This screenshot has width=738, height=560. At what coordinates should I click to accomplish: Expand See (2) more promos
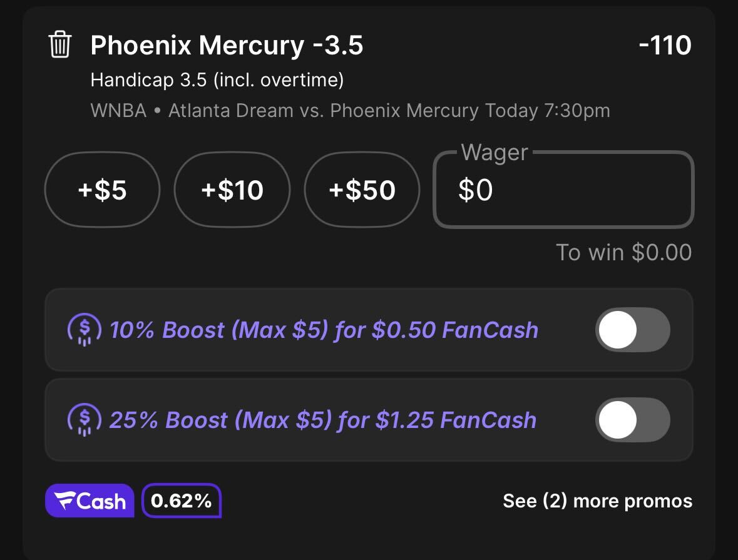pos(597,501)
